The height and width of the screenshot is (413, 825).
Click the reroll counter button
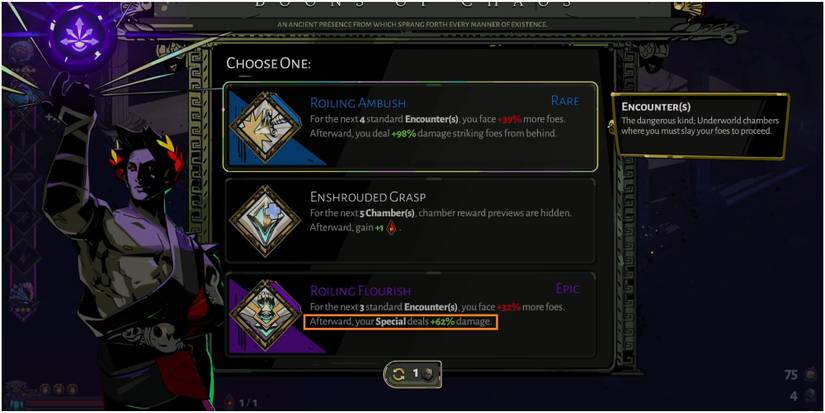pos(412,374)
